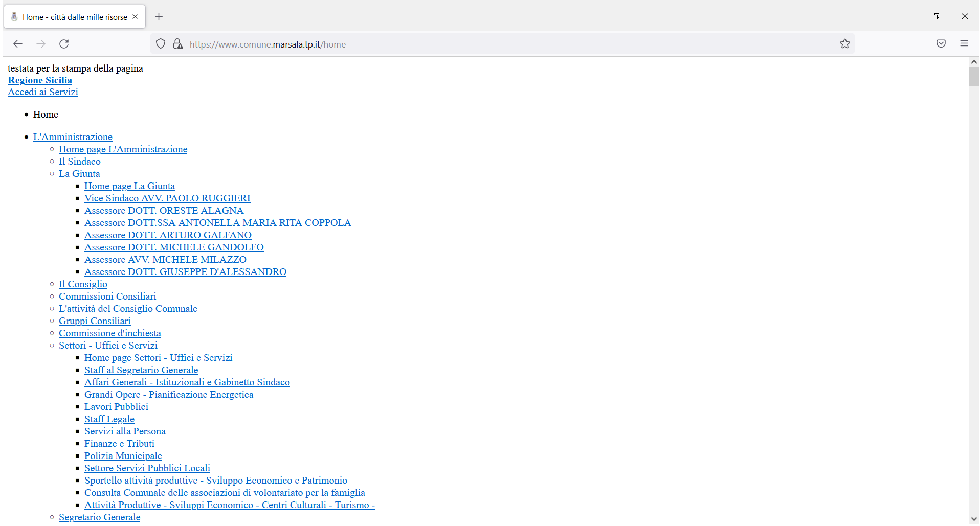Image resolution: width=980 pixels, height=526 pixels.
Task: Open the 'Il Sindaco' page
Action: (x=79, y=162)
